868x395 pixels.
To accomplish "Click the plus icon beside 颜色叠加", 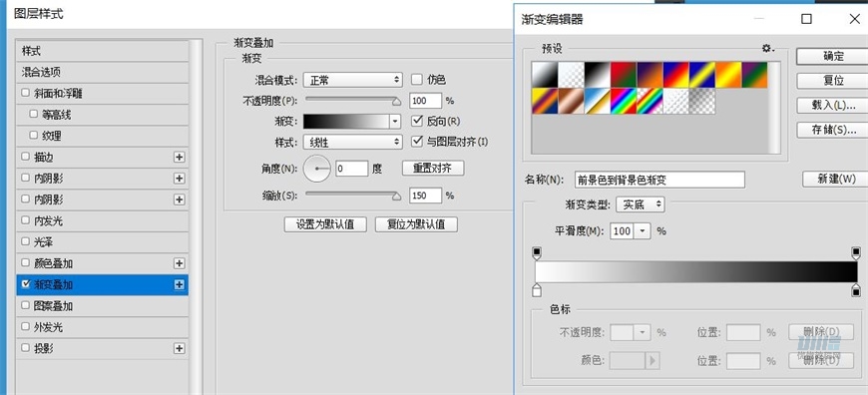I will 179,263.
